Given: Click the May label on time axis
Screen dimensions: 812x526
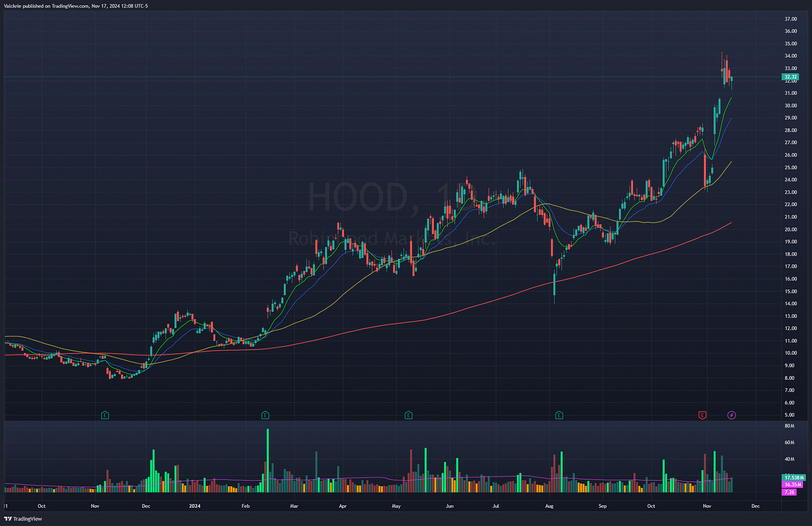Looking at the screenshot, I should [396, 506].
